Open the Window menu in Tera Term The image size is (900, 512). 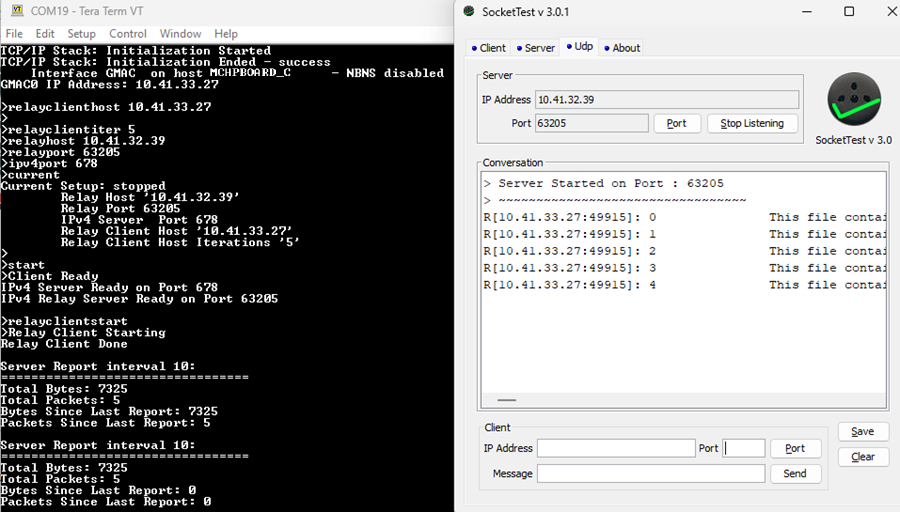coord(180,34)
